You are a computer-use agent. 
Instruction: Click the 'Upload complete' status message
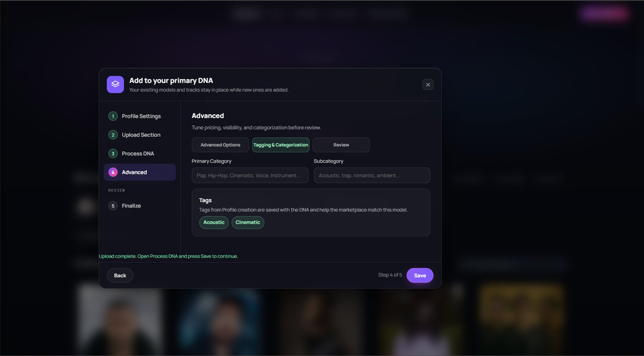click(168, 256)
